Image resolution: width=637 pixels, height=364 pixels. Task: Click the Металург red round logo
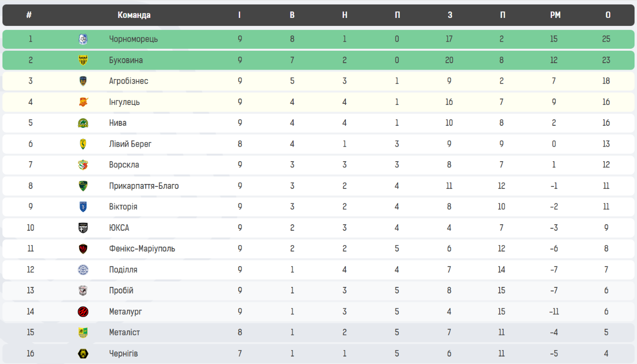coord(83,311)
